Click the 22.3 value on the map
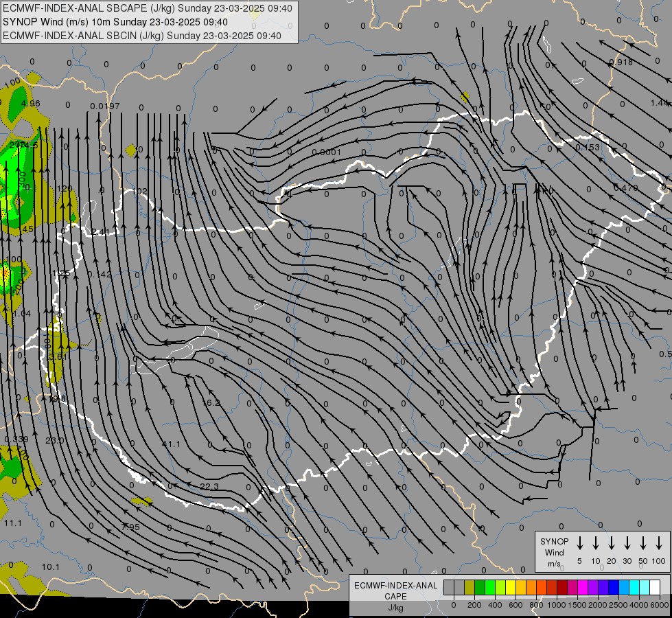This screenshot has height=618, width=672. click(209, 486)
